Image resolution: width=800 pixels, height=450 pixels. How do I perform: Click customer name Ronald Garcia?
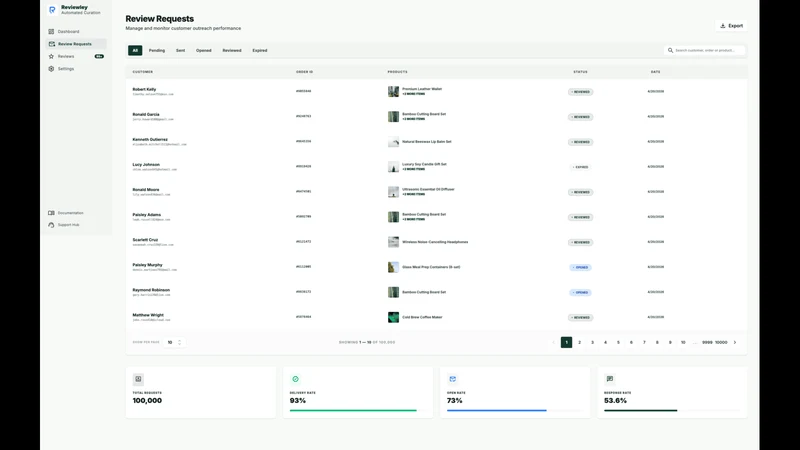coord(146,114)
